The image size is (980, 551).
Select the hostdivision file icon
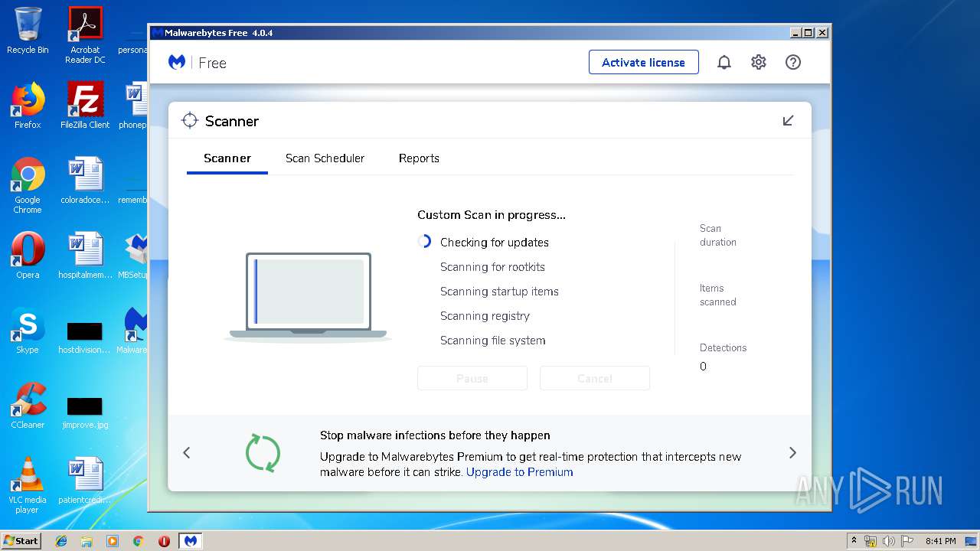click(x=85, y=337)
